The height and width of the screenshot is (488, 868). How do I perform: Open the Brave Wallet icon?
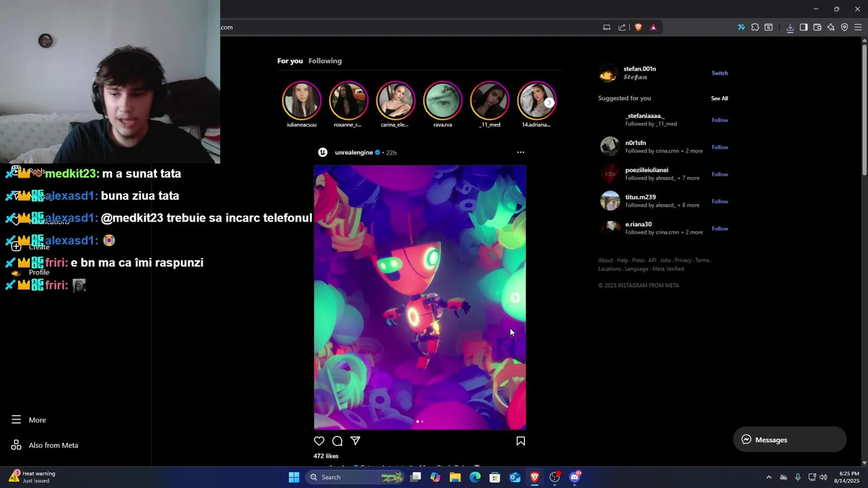pyautogui.click(x=817, y=27)
